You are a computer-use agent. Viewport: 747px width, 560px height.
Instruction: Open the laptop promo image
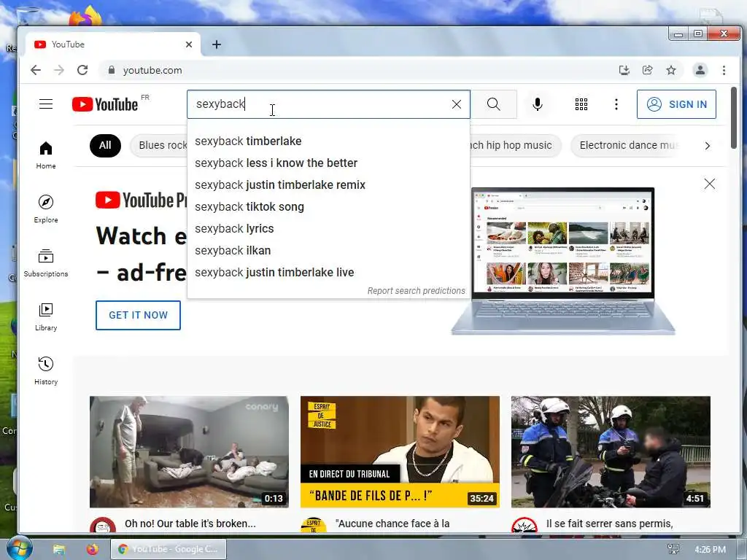coord(563,261)
